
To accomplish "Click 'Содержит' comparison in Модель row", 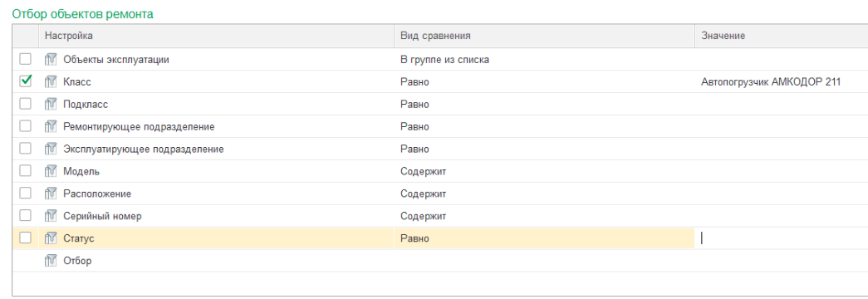I will (x=424, y=172).
